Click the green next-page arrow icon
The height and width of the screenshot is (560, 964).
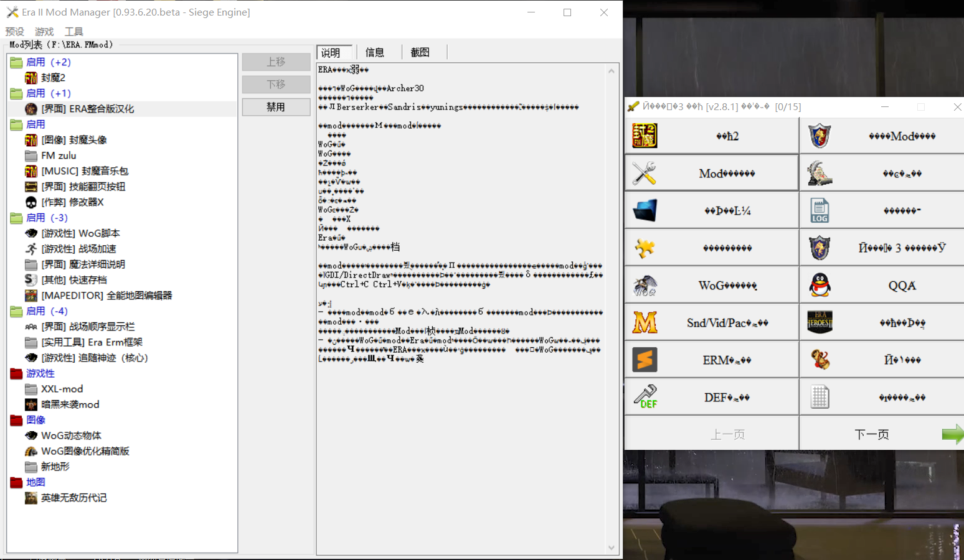coord(952,434)
